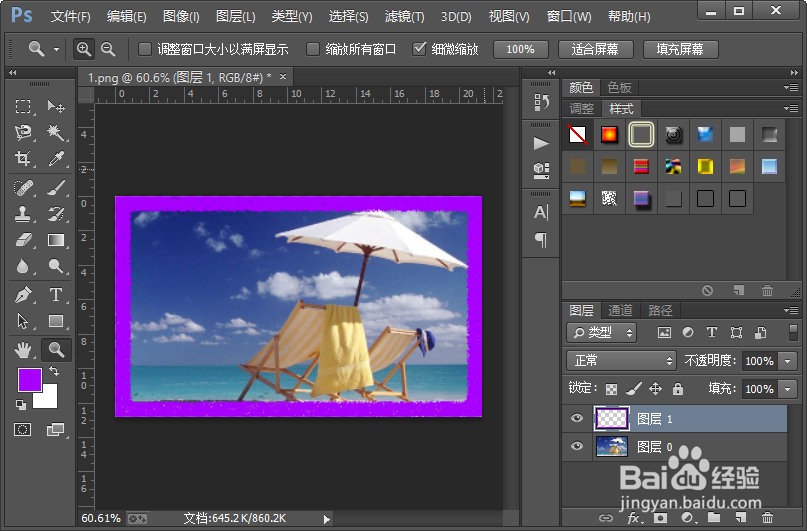Link layers chain icon
Image resolution: width=807 pixels, height=531 pixels.
click(x=606, y=518)
